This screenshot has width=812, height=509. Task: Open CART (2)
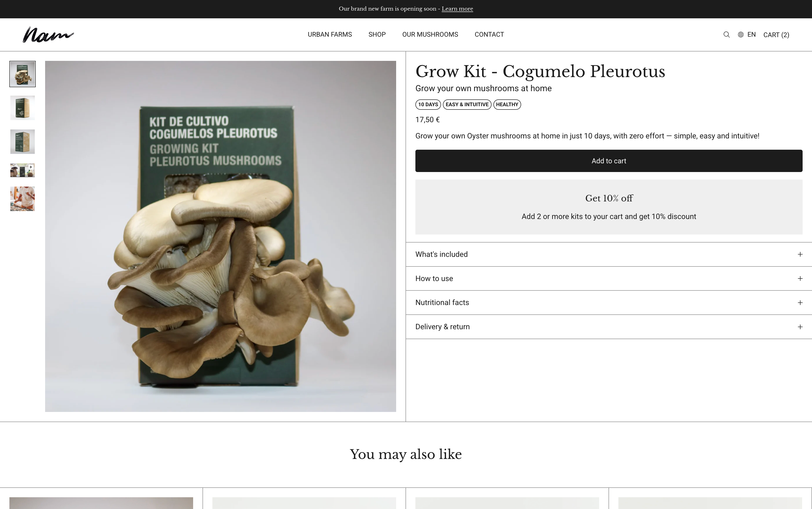point(776,35)
